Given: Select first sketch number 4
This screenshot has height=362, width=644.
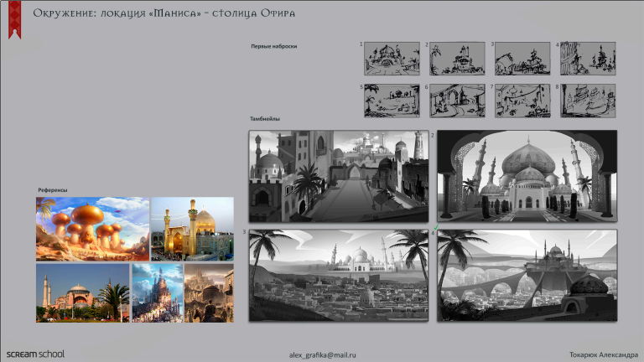Looking at the screenshot, I should click(x=588, y=59).
